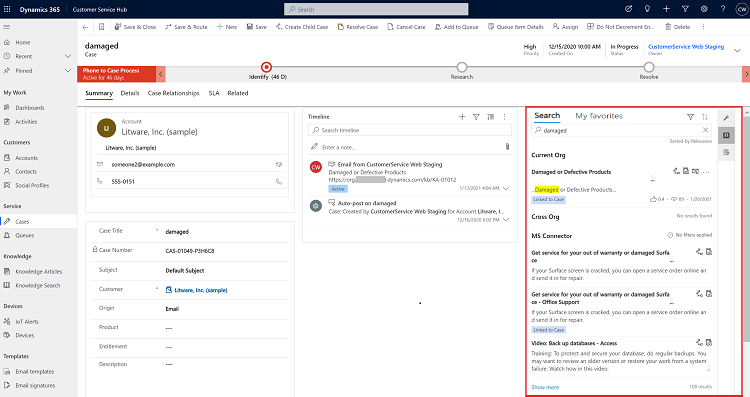Click Resolve Case command
750x397 pixels.
click(358, 27)
